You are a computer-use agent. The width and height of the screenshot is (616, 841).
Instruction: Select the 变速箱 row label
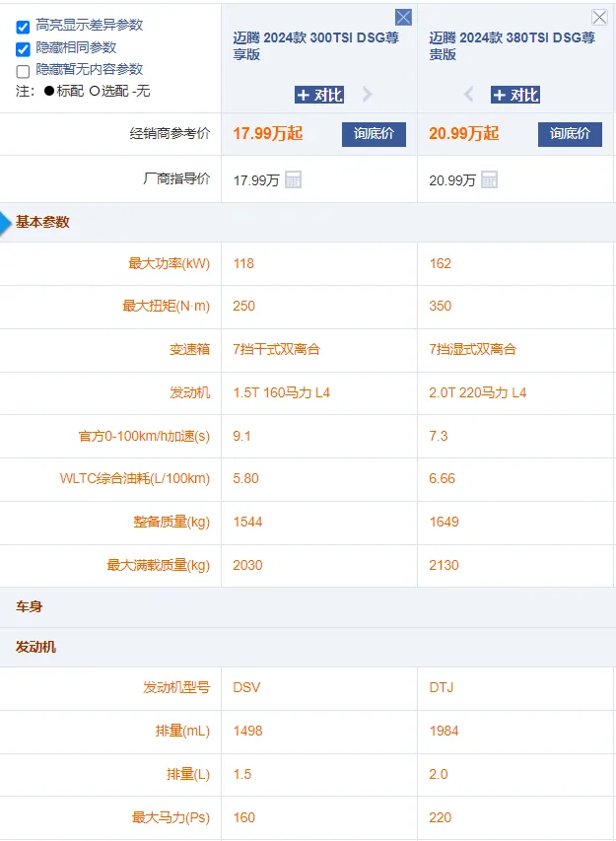tap(190, 349)
